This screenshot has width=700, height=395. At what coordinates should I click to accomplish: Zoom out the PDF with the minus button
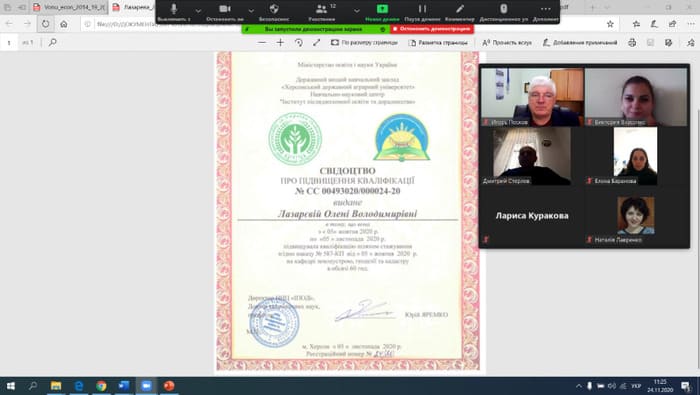(262, 42)
